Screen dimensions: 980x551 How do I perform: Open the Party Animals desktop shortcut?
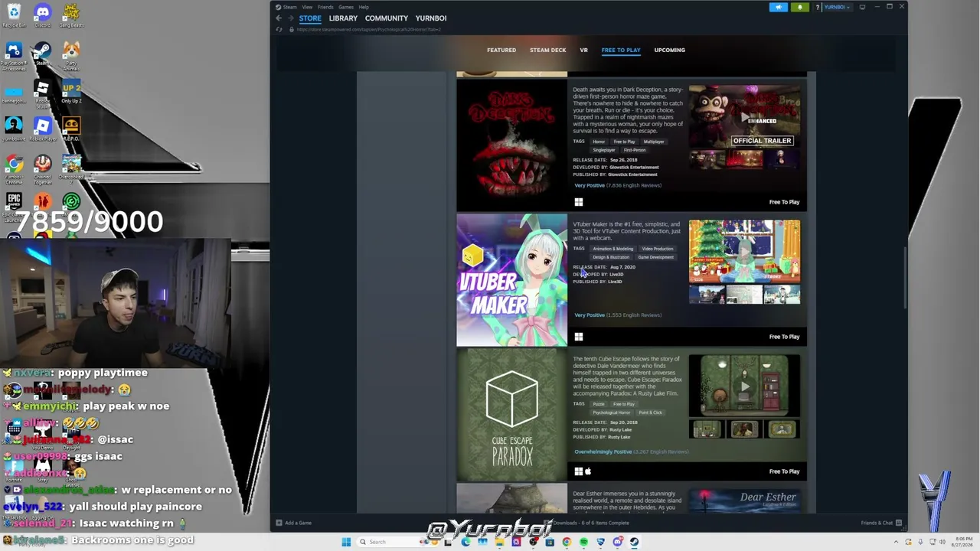pyautogui.click(x=71, y=57)
